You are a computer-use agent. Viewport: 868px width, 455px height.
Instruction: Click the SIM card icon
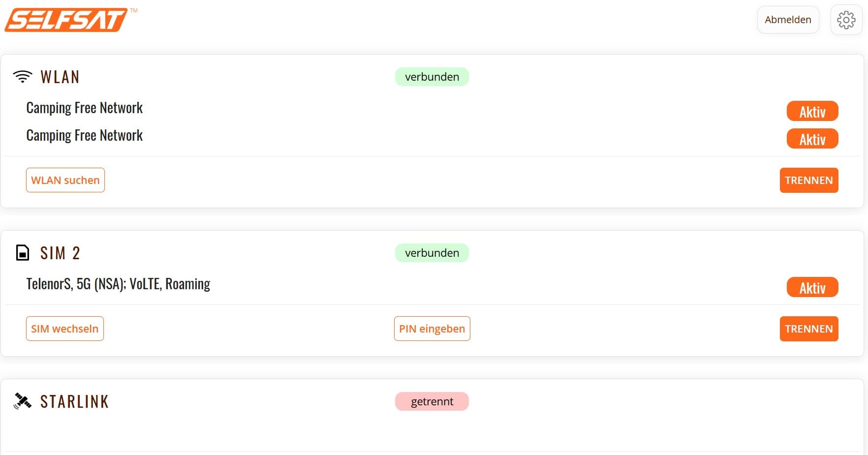click(x=23, y=253)
